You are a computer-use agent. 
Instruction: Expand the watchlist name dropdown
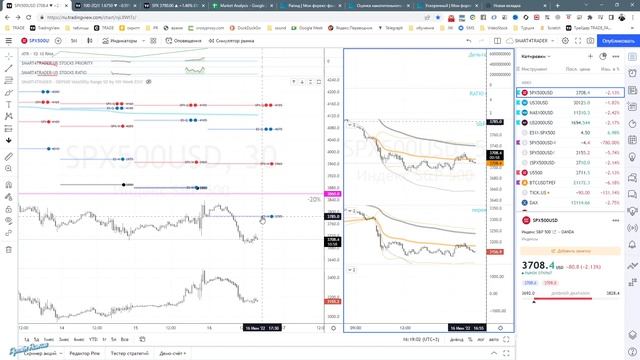click(x=536, y=56)
